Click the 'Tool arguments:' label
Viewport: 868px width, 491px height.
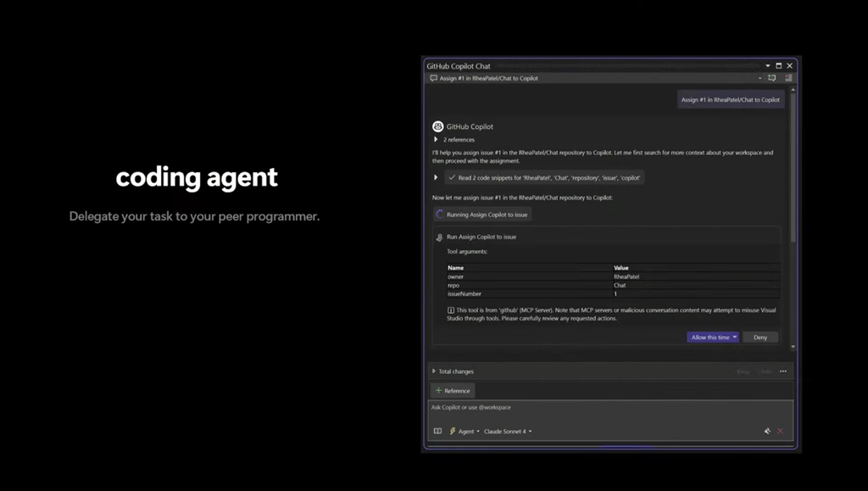coord(467,251)
